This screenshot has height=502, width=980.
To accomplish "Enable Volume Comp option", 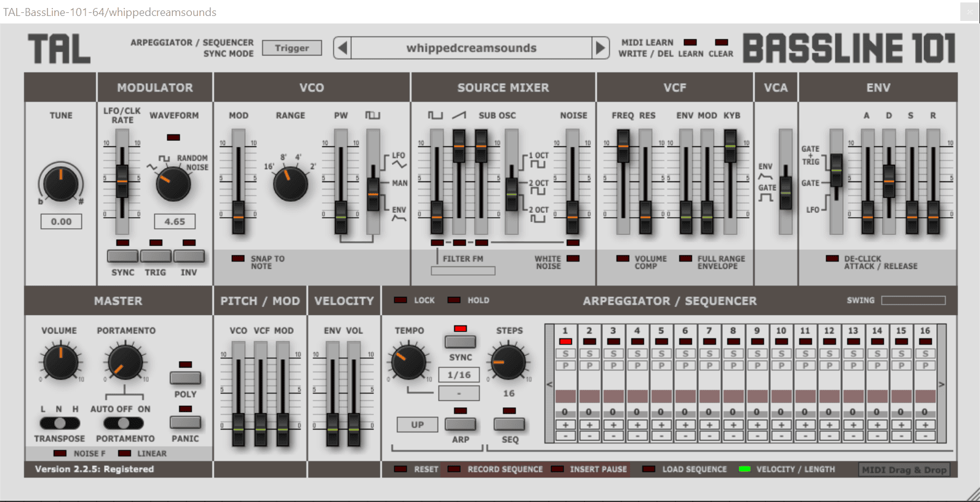I will (x=623, y=258).
